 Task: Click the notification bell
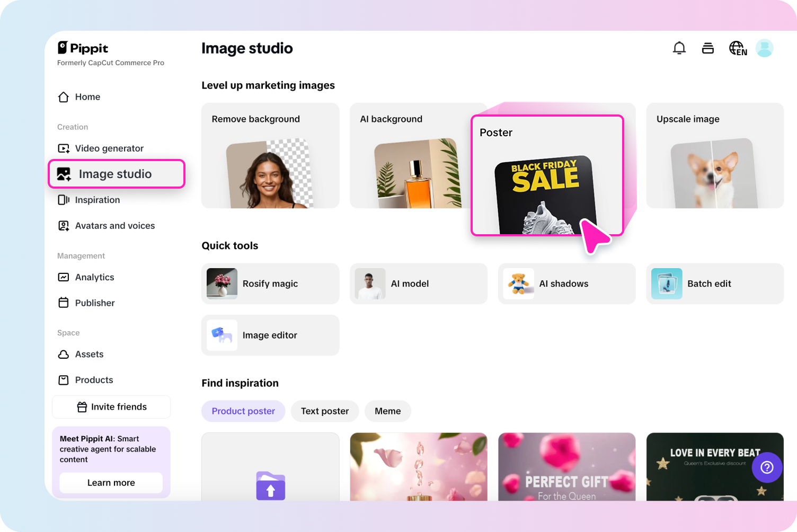(x=679, y=48)
